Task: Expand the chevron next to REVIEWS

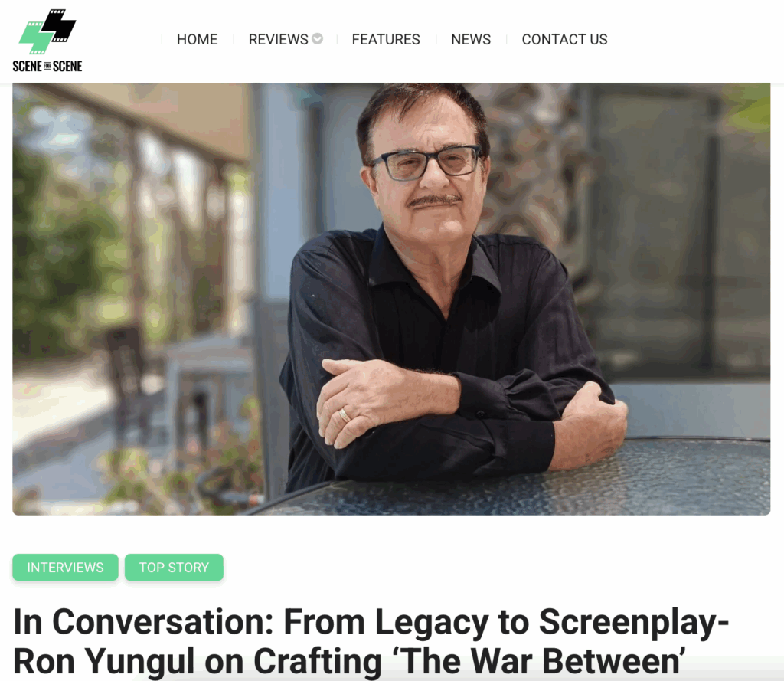Action: [318, 38]
